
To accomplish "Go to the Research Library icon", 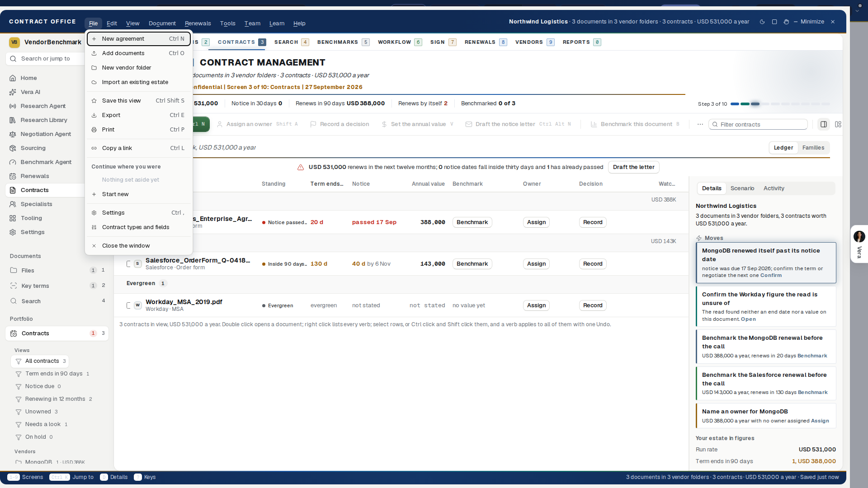I will click(x=13, y=120).
